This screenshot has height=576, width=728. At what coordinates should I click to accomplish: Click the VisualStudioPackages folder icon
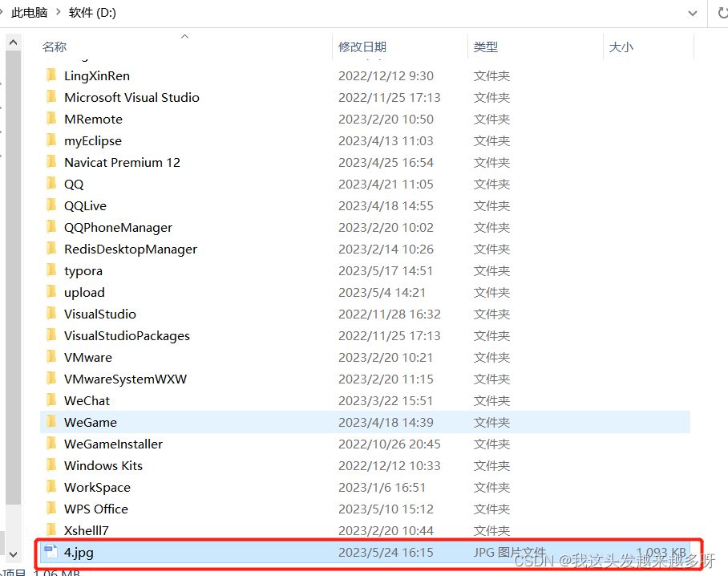51,335
